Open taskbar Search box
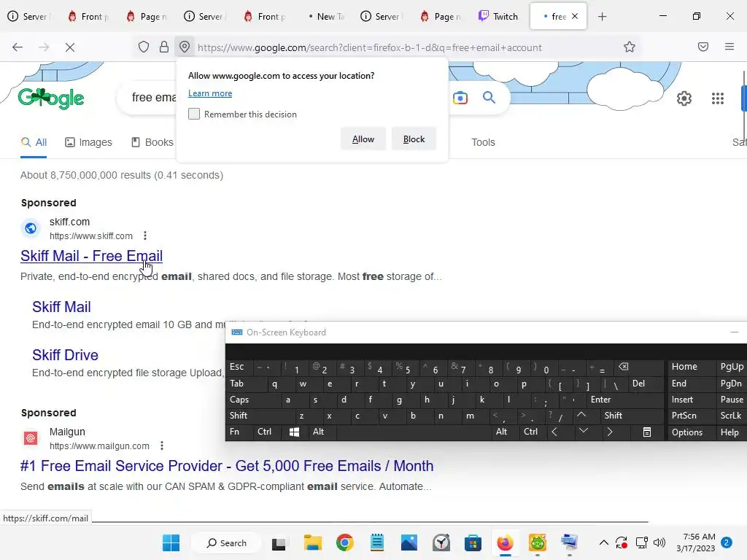 pos(226,542)
